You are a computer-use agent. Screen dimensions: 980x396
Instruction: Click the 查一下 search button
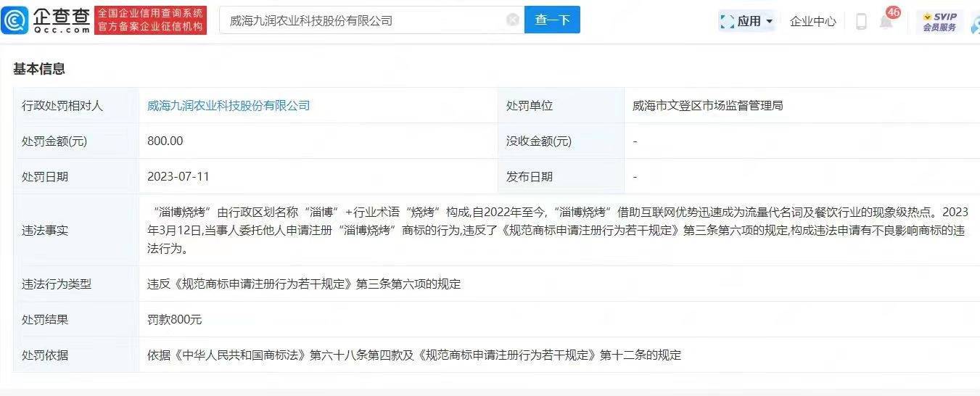(553, 20)
